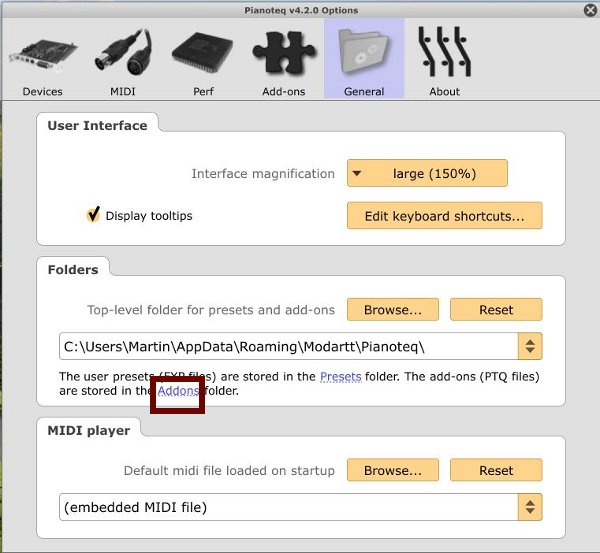600x553 pixels.
Task: Open the Add-ons puzzle piece icon
Action: pyautogui.click(x=284, y=53)
